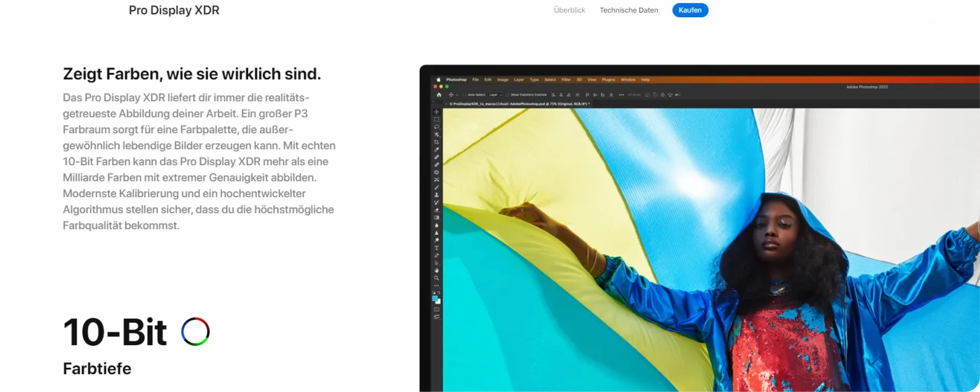The image size is (980, 392).
Task: Open the Auto-Select Layer dropdown
Action: tap(495, 94)
